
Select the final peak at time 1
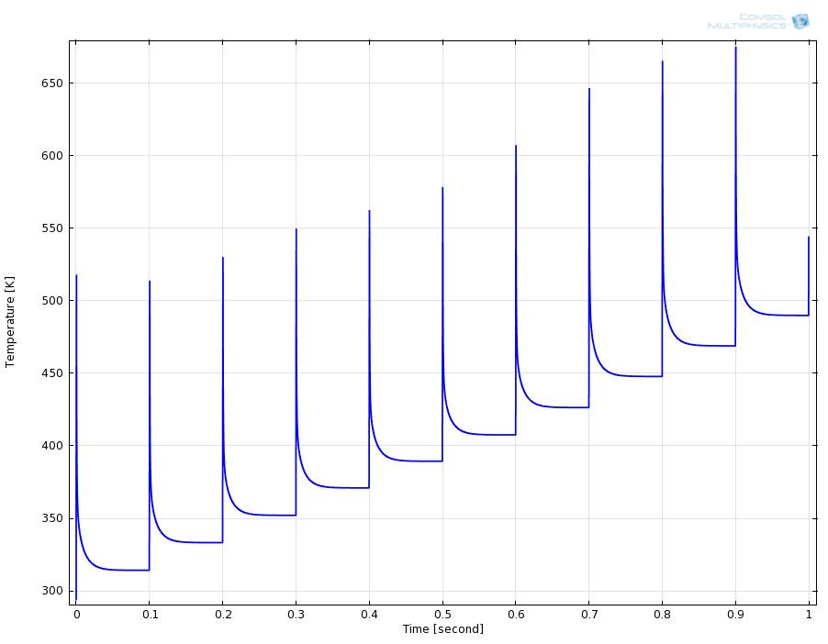809,239
